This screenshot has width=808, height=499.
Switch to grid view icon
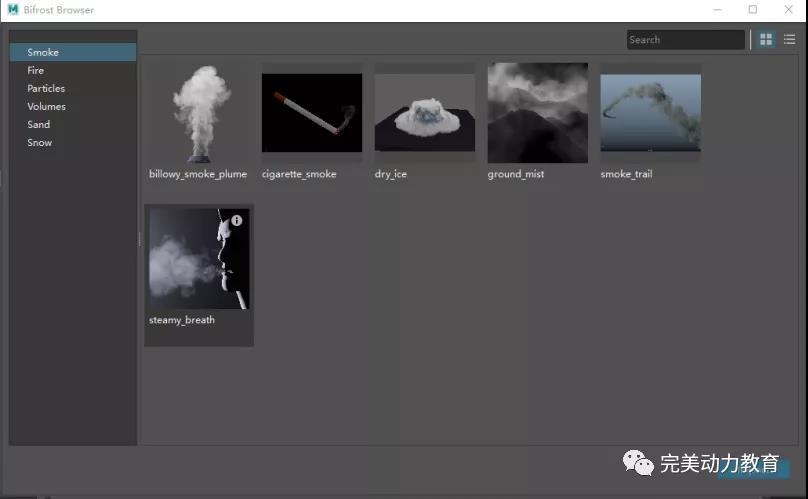pos(766,40)
